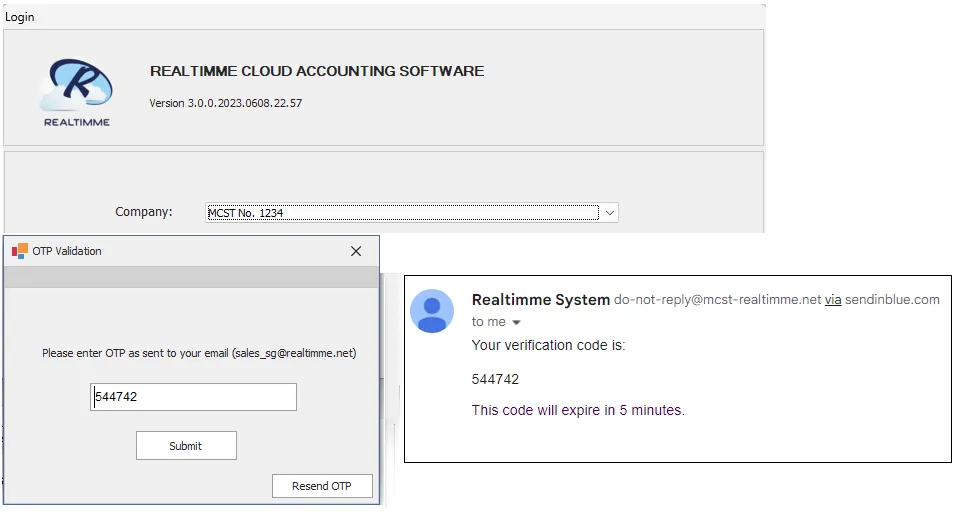Click the email sender avatar icon
The height and width of the screenshot is (517, 958).
pyautogui.click(x=432, y=311)
